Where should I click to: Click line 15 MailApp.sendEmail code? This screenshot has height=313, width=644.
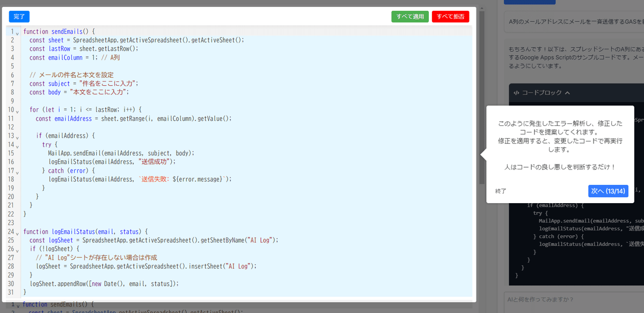(121, 153)
